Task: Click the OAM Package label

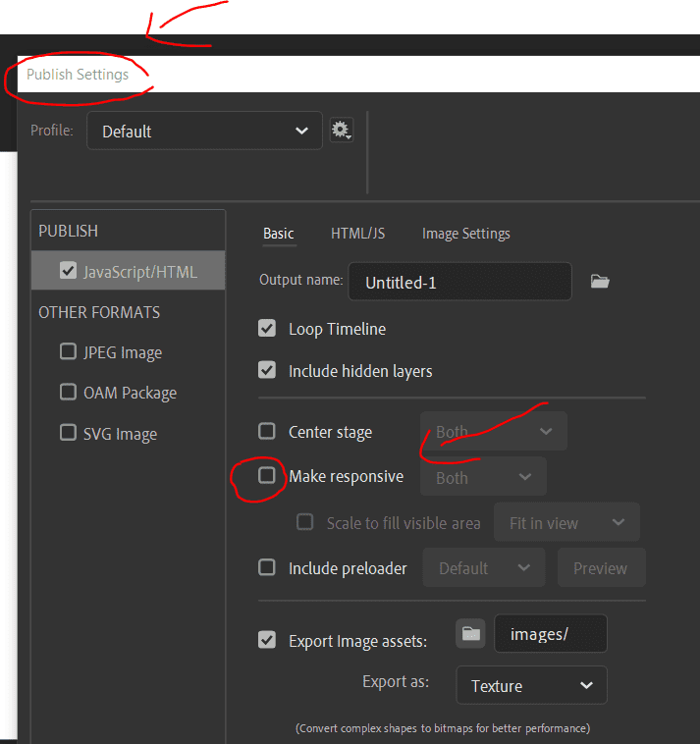Action: point(130,393)
